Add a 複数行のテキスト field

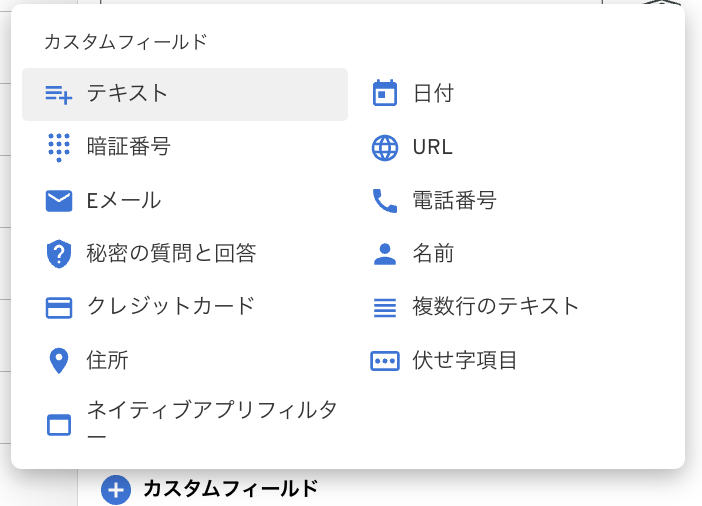click(x=496, y=306)
